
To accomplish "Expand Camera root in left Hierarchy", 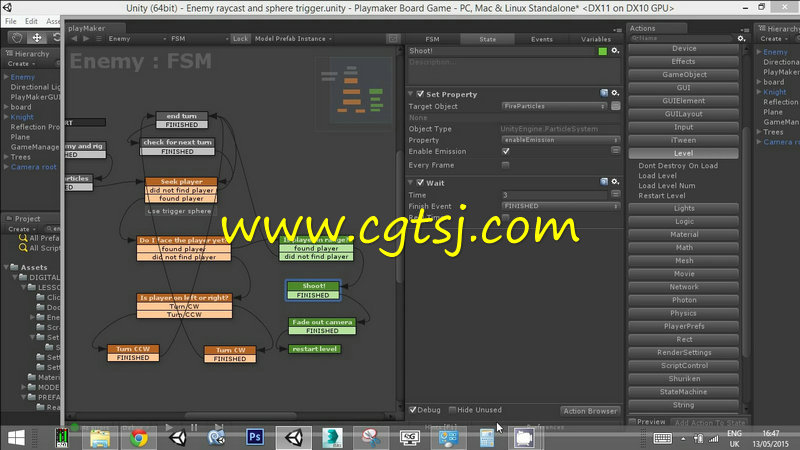I will tap(6, 167).
